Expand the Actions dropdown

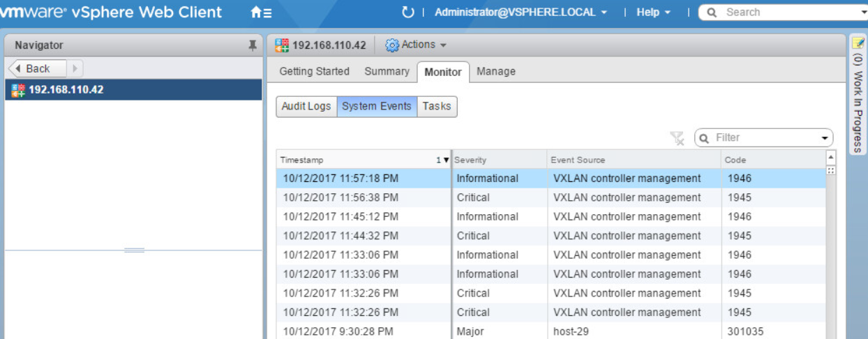[424, 45]
